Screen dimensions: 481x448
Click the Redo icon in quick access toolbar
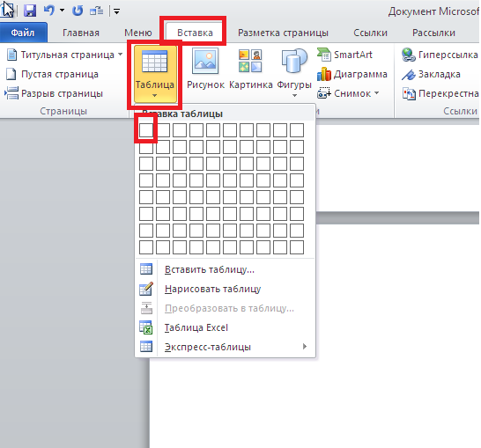[78, 11]
